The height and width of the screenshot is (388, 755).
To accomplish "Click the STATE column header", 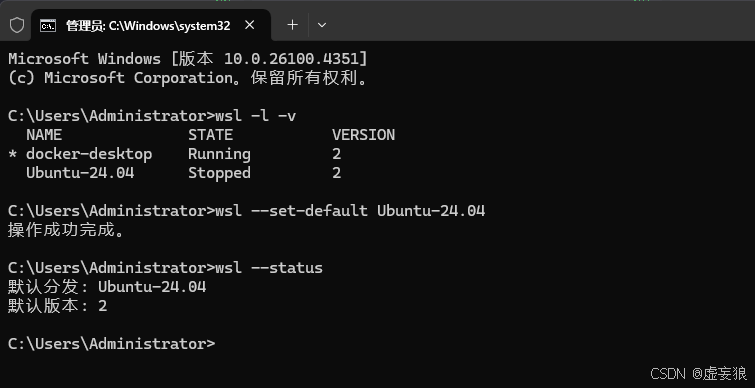I will pyautogui.click(x=210, y=135).
